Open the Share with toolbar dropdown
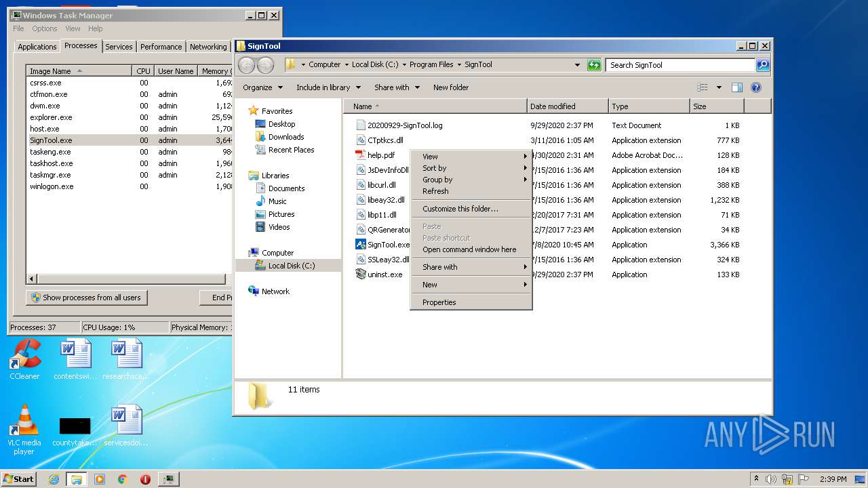 tap(397, 87)
